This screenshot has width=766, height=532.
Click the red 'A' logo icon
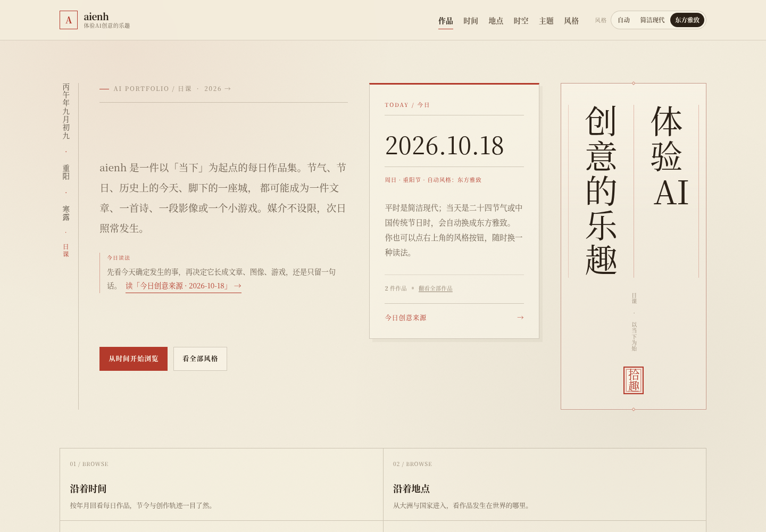coord(69,20)
